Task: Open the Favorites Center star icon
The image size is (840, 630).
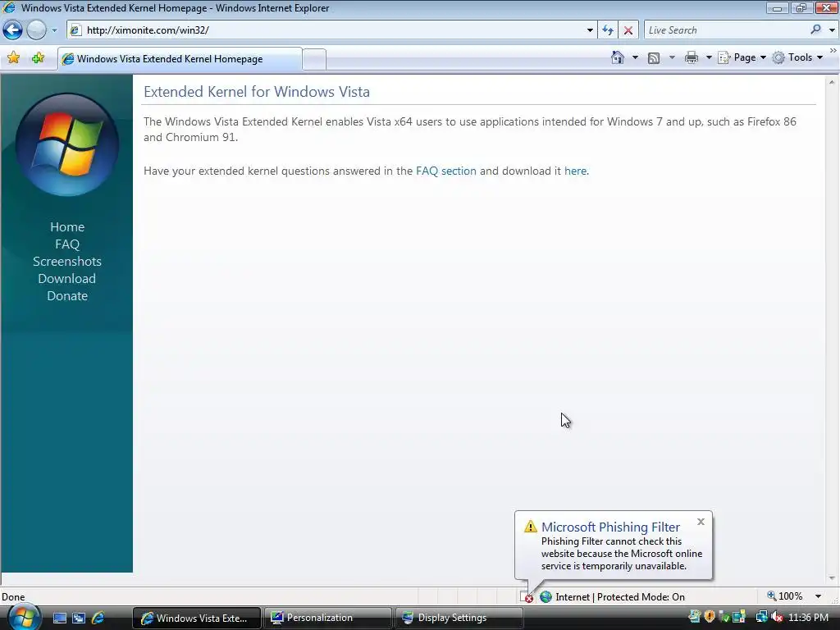Action: [13, 58]
